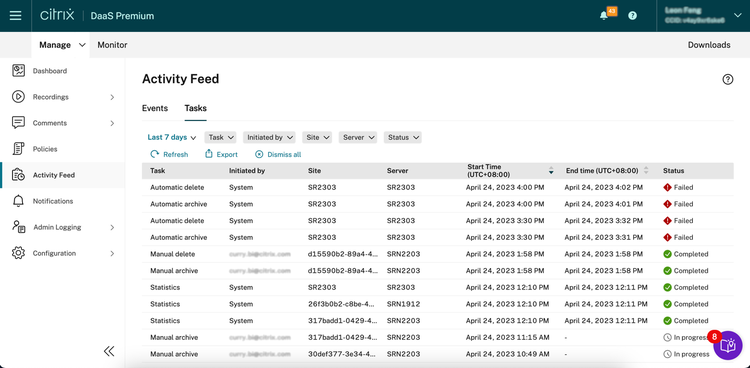Click site 30def377-3e34-4... cell
This screenshot has height=368, width=750.
[x=341, y=354]
